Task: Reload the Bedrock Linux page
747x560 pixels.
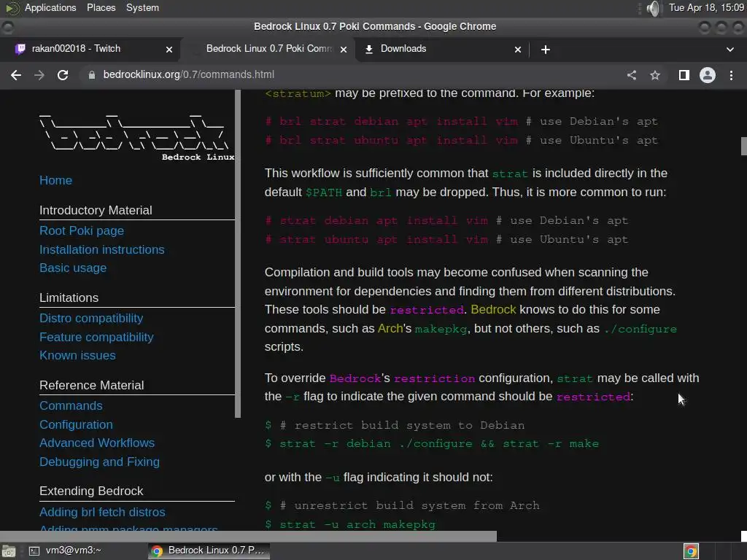Action: [63, 75]
